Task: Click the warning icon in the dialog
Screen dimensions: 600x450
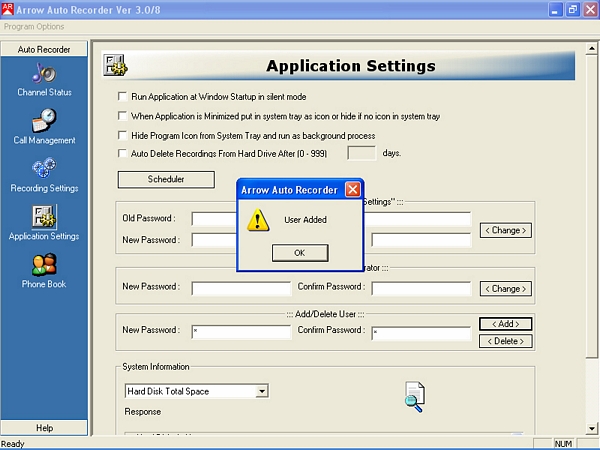Action: [258, 220]
